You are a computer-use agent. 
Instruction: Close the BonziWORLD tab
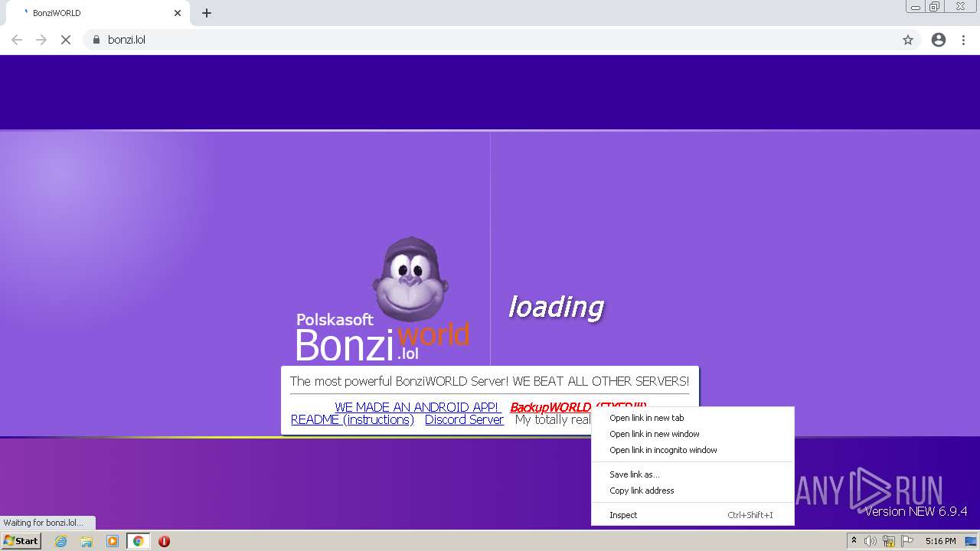click(178, 13)
